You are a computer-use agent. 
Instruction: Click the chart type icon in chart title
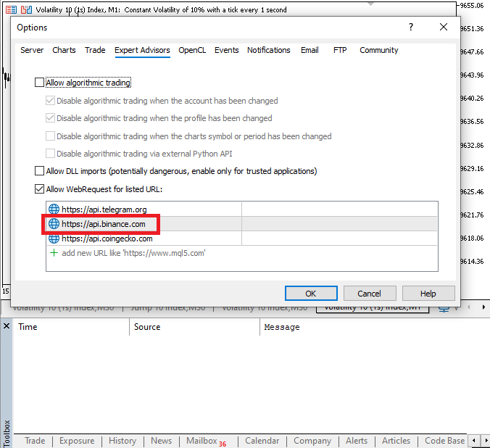click(x=26, y=9)
